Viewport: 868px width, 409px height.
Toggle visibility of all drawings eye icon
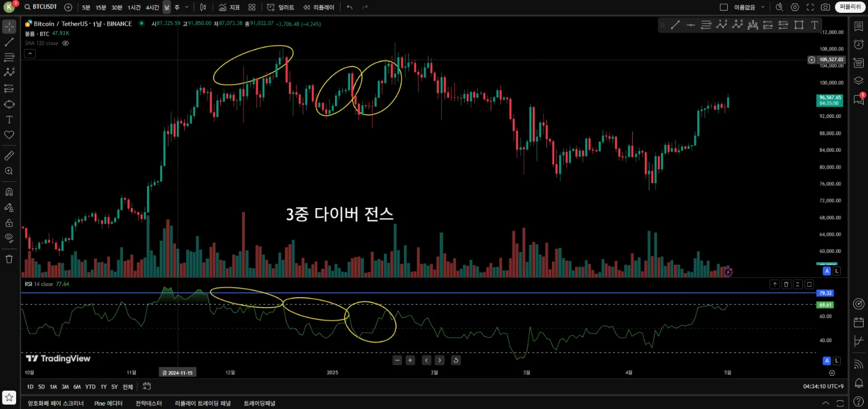click(x=9, y=238)
